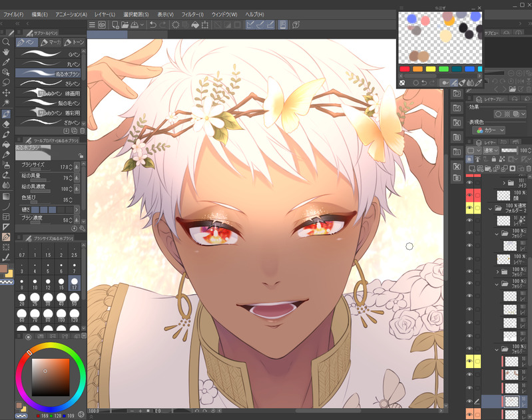The width and height of the screenshot is (532, 420).
Task: Select the active Pen tool icon
Action: click(6, 114)
